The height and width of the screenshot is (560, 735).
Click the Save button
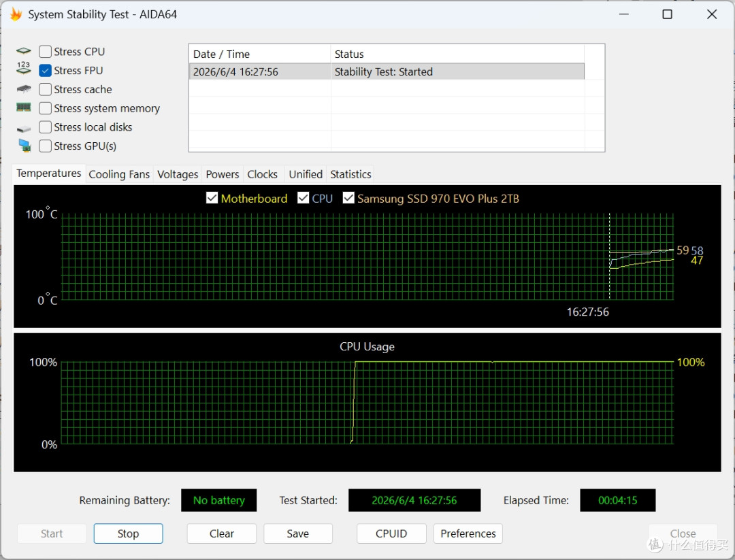click(x=298, y=533)
